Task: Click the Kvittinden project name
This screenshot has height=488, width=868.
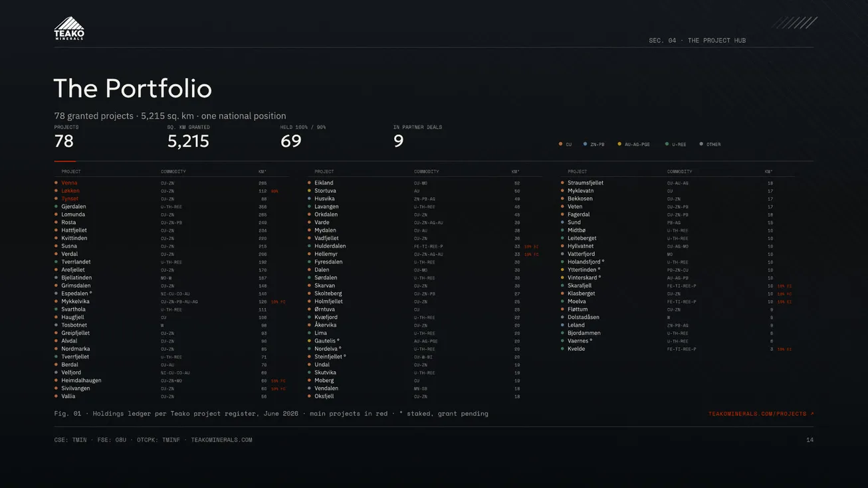Action: pos(74,238)
